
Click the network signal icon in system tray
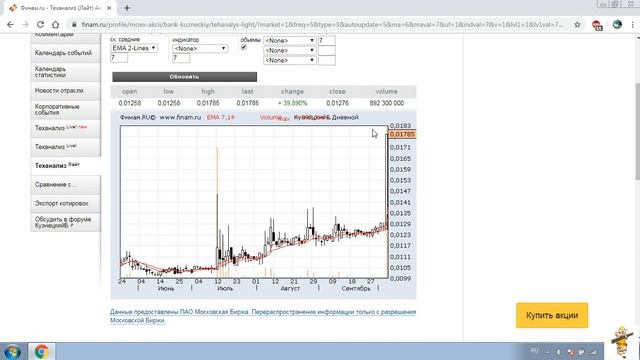(593, 352)
